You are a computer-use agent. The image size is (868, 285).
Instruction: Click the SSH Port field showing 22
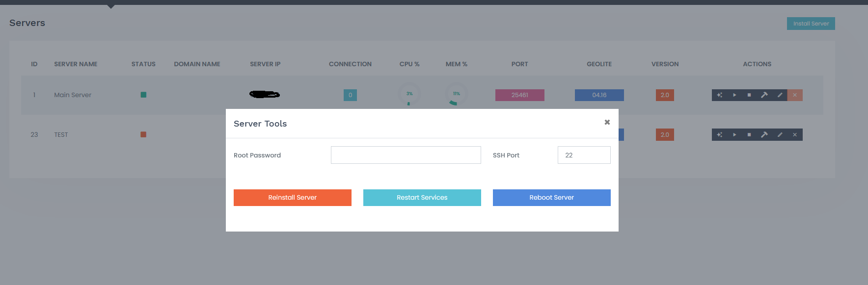click(x=584, y=155)
